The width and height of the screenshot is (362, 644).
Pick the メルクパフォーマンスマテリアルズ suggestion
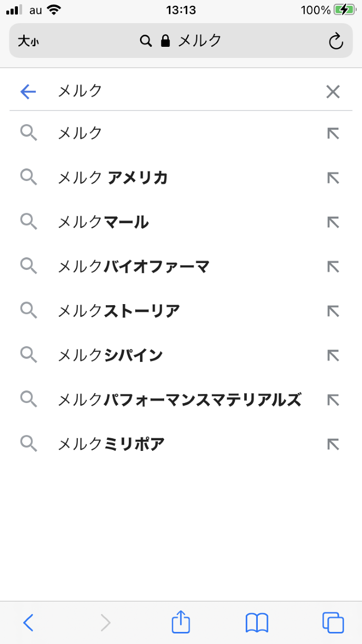pyautogui.click(x=179, y=400)
